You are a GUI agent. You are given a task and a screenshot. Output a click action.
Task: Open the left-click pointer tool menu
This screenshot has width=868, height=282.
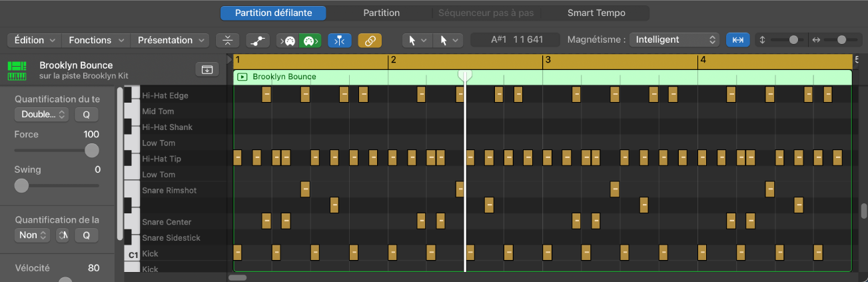[416, 40]
